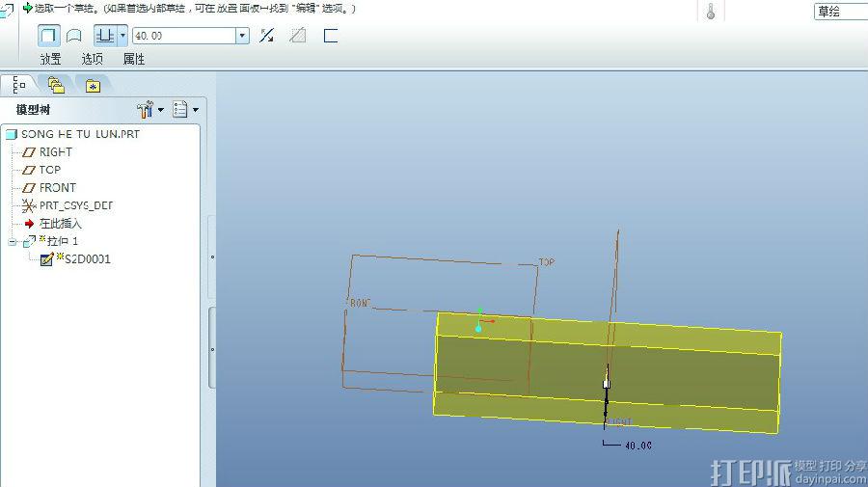Toggle the remove material option
This screenshot has height=487, width=868.
298,36
